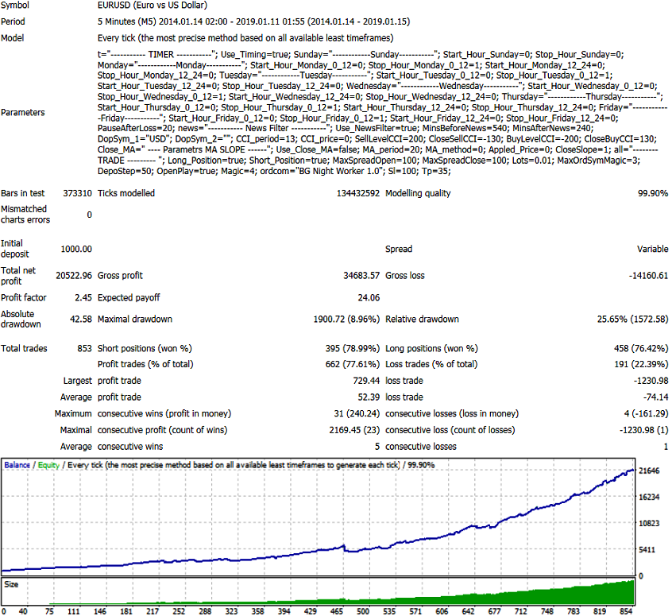The image size is (672, 616).
Task: Click Absolute drawdown value 42.58
Action: pyautogui.click(x=81, y=320)
